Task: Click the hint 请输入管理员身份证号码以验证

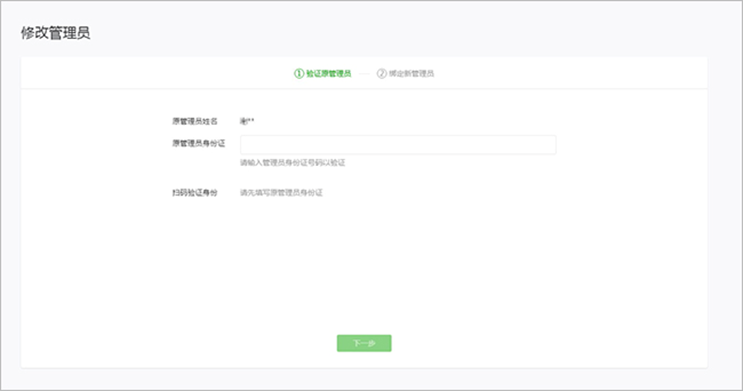Action: click(x=292, y=163)
